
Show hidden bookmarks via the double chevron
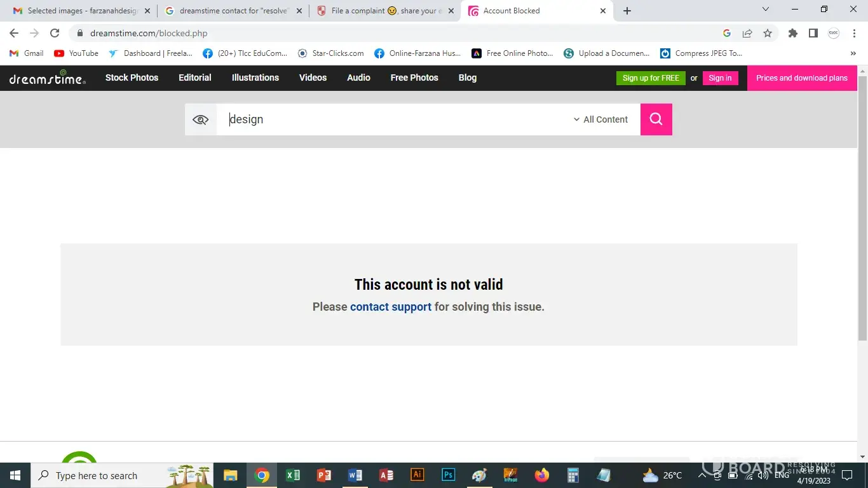point(853,53)
